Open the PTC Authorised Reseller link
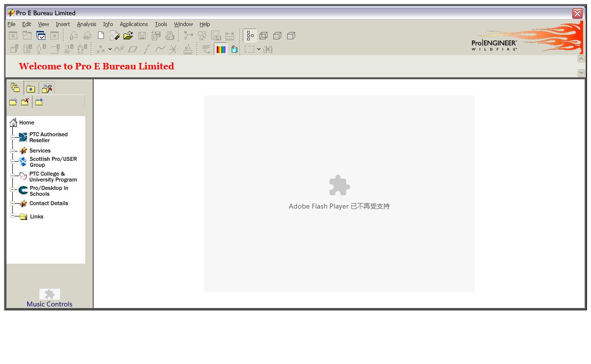The width and height of the screenshot is (591, 364). click(x=48, y=137)
